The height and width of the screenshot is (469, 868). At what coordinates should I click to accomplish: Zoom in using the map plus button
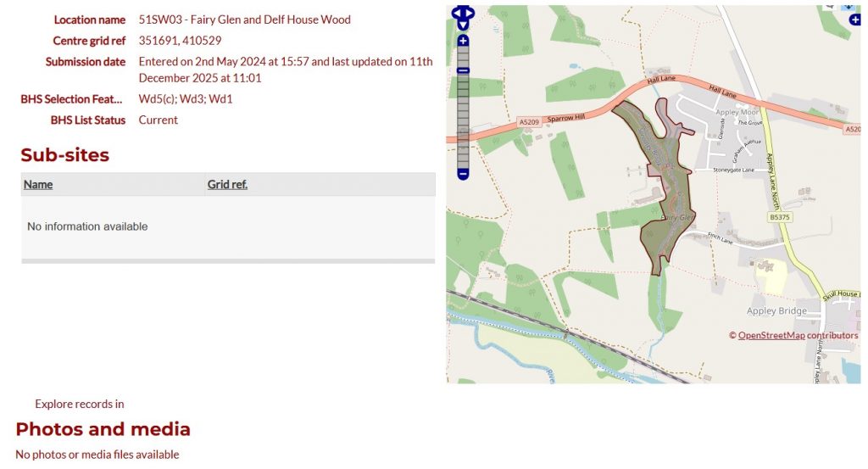[463, 41]
